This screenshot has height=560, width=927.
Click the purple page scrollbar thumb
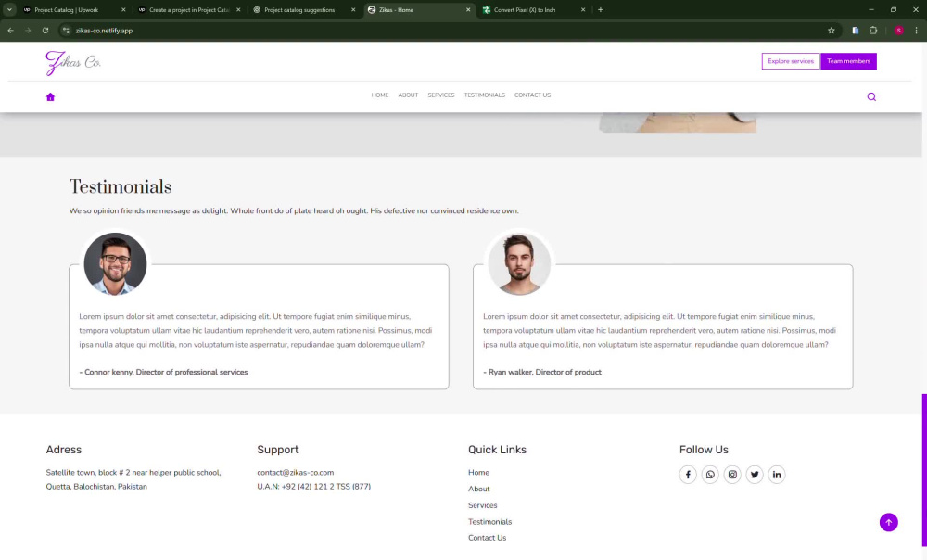point(924,470)
